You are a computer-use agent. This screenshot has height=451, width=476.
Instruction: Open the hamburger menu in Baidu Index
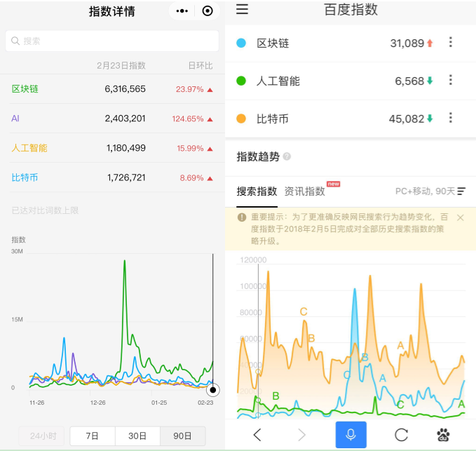[242, 9]
